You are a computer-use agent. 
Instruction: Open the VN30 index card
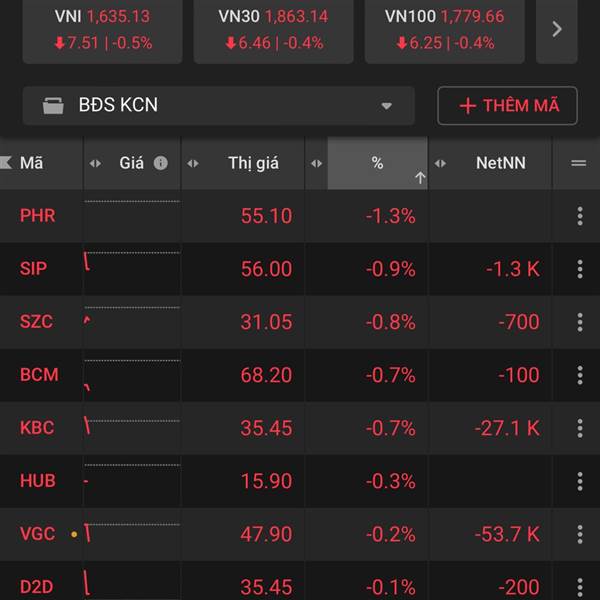point(273,30)
